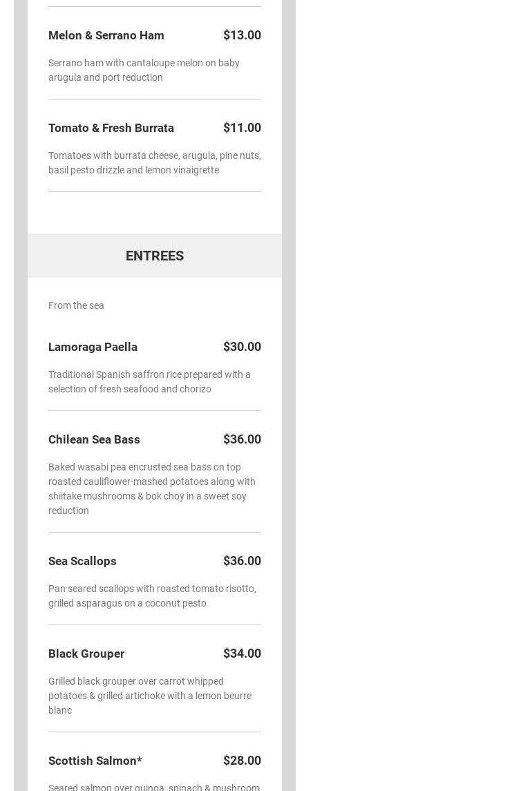The image size is (532, 791).
Task: Click the $13.00 price
Action: [x=242, y=35]
